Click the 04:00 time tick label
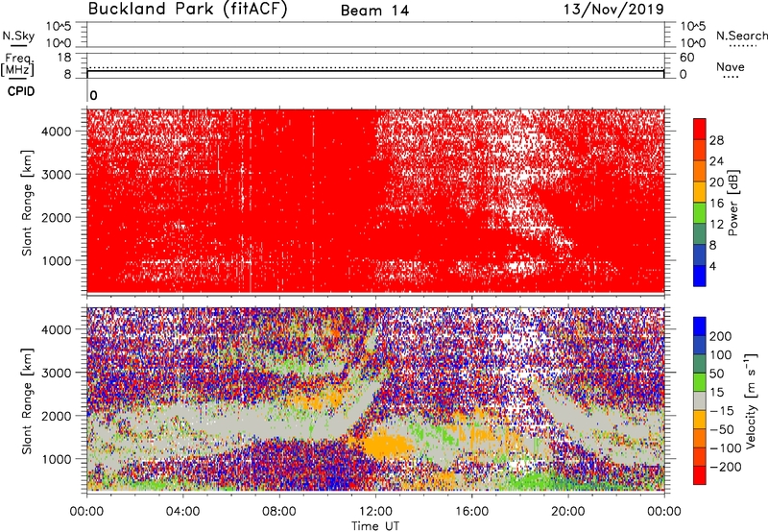This screenshot has height=532, width=768. coord(182,512)
